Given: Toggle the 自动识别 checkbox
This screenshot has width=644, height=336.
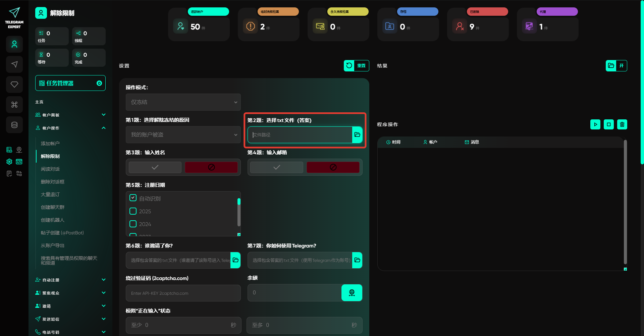Looking at the screenshot, I should click(x=133, y=198).
